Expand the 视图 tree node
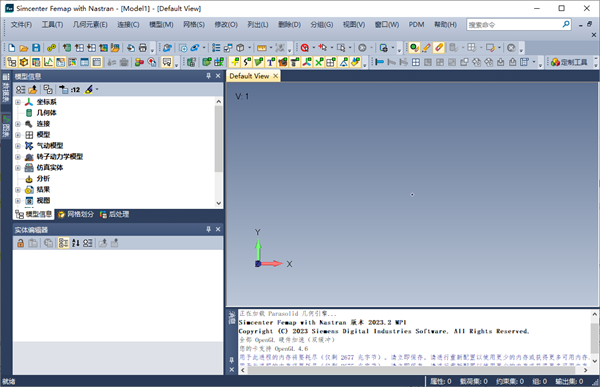The image size is (600, 387). [18, 201]
